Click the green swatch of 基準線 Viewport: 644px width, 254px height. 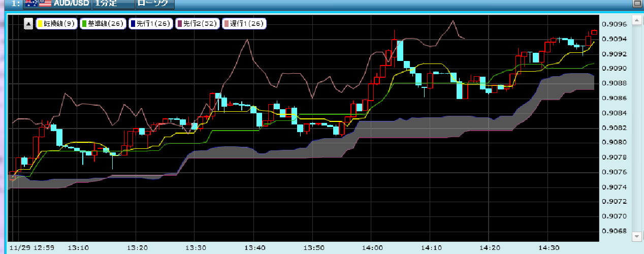point(85,23)
